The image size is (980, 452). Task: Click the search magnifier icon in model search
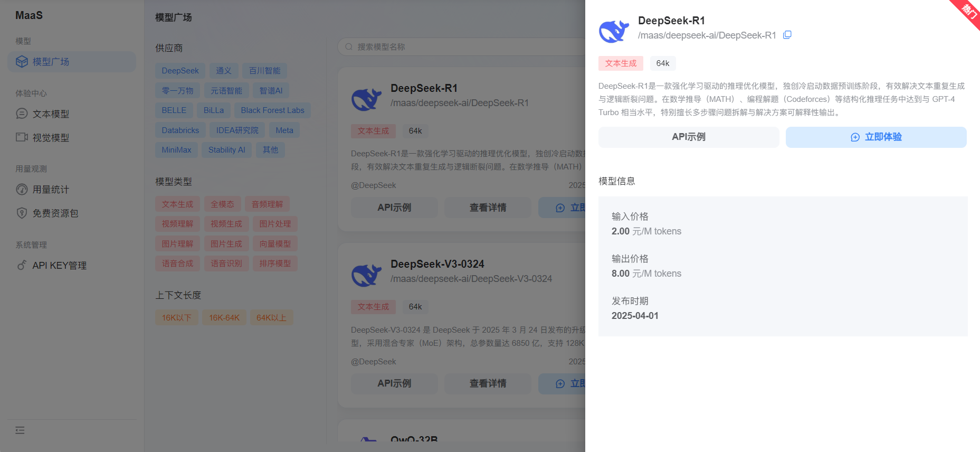click(x=349, y=47)
